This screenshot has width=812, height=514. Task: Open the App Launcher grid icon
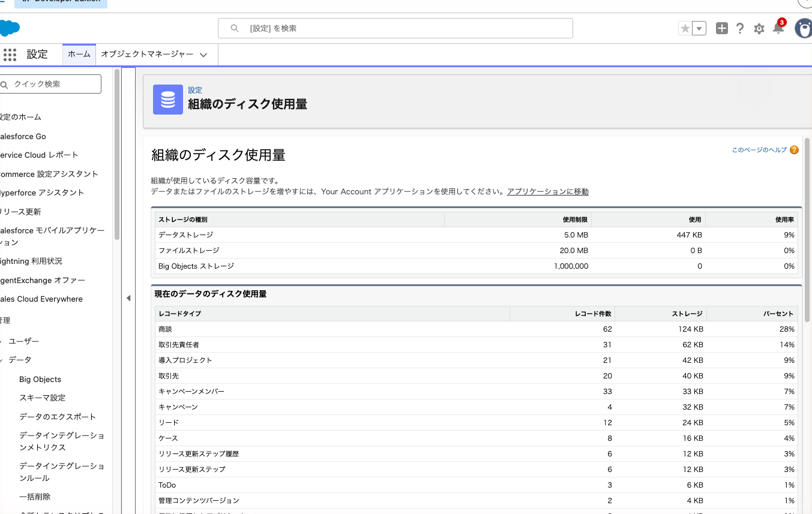pyautogui.click(x=10, y=55)
